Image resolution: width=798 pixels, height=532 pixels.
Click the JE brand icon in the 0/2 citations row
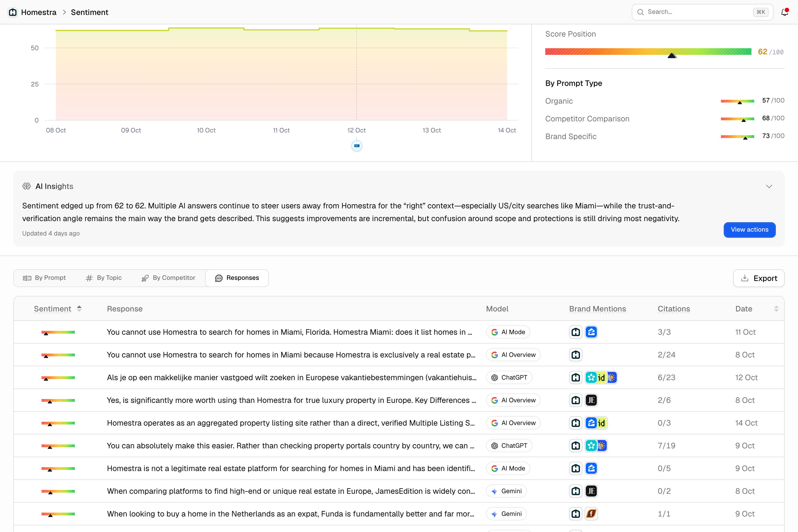(591, 491)
